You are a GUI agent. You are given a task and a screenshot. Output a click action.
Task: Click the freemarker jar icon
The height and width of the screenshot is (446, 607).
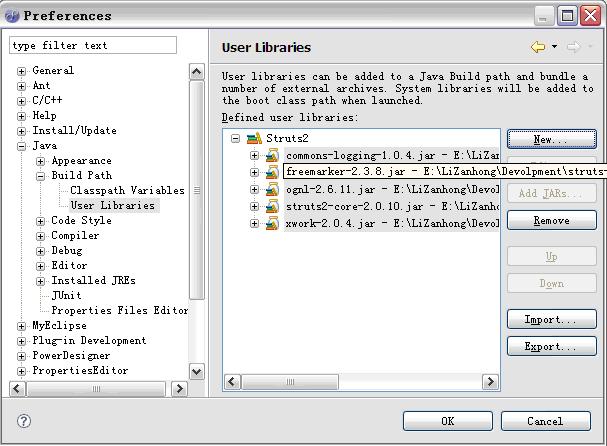pos(273,172)
